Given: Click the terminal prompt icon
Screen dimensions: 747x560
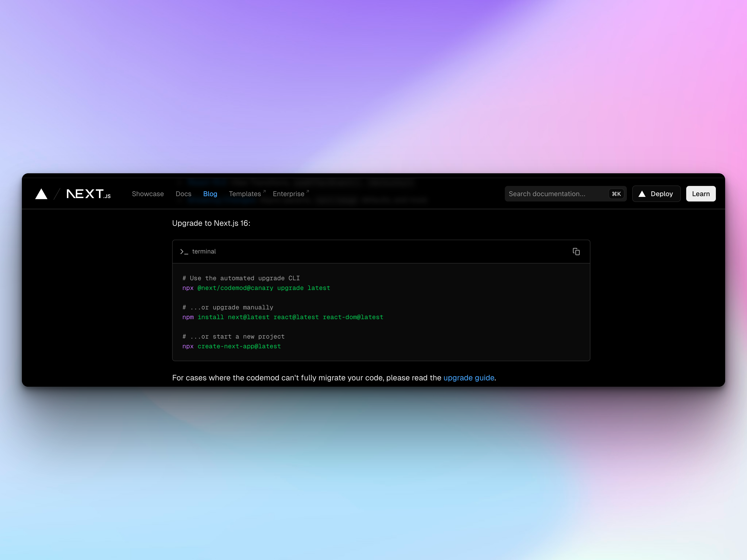Looking at the screenshot, I should click(184, 252).
